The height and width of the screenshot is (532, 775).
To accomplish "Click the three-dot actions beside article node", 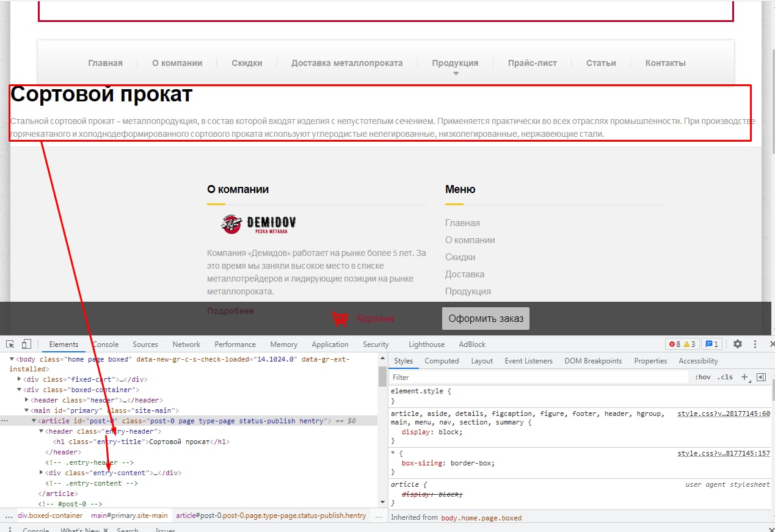I will 5,421.
